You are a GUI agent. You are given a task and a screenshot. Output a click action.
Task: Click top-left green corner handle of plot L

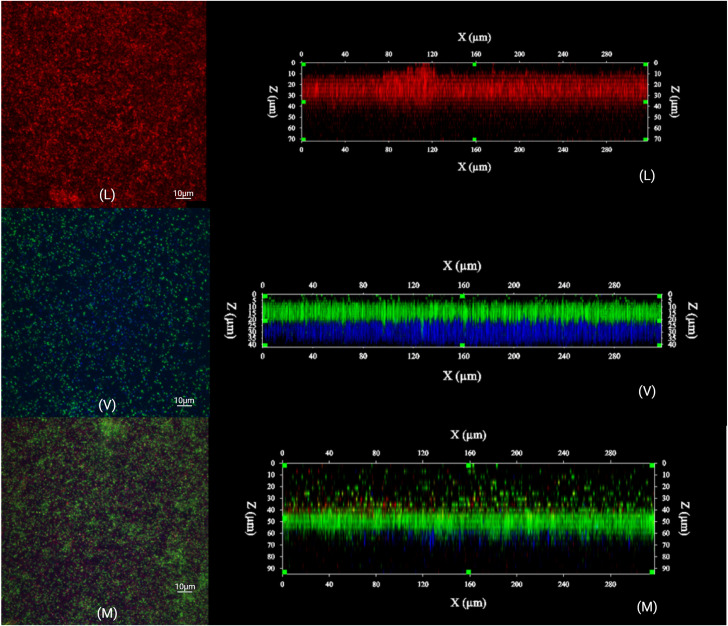304,65
